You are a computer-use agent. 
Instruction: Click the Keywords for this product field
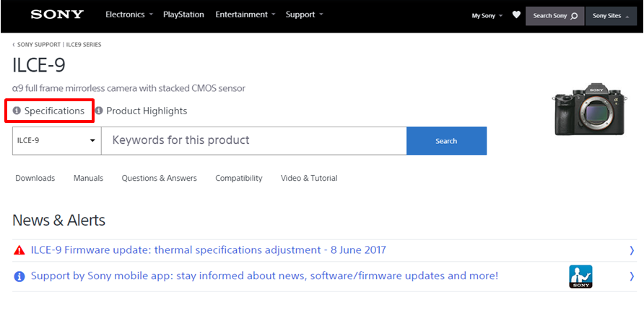tap(253, 141)
